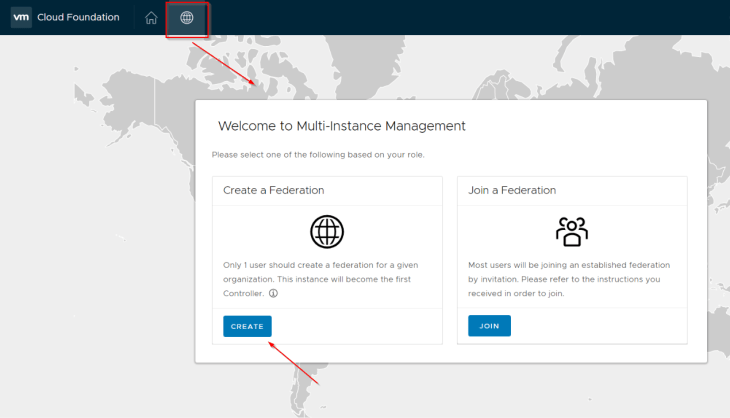Select the Join a Federation heading
The image size is (730, 418).
512,190
